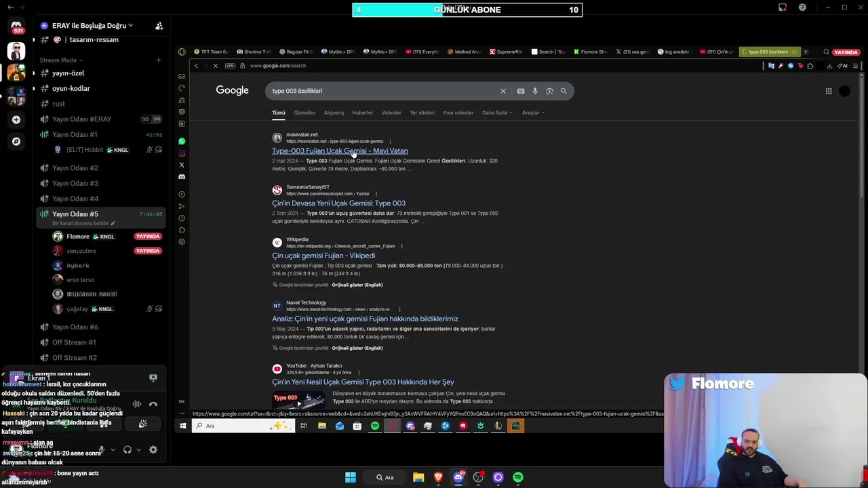Click the Google search text field
The height and width of the screenshot is (488, 868).
383,91
